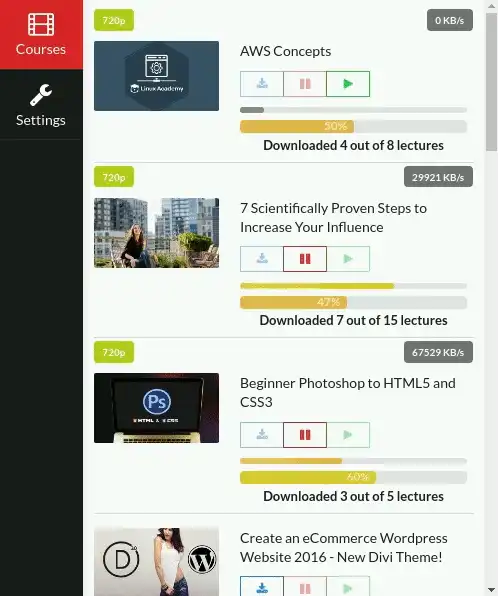
Task: Resume Beginner Photoshop course with play icon
Action: coord(348,434)
